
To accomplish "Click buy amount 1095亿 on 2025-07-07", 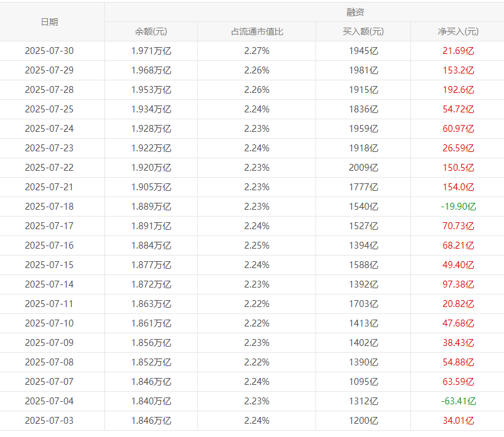I will pos(363,382).
